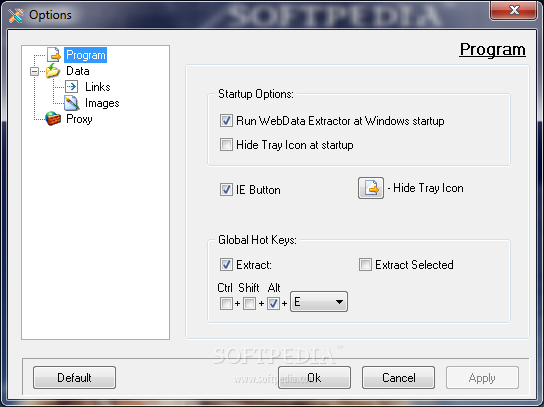Toggle the IE Button checkbox
The image size is (544, 407).
[x=226, y=190]
